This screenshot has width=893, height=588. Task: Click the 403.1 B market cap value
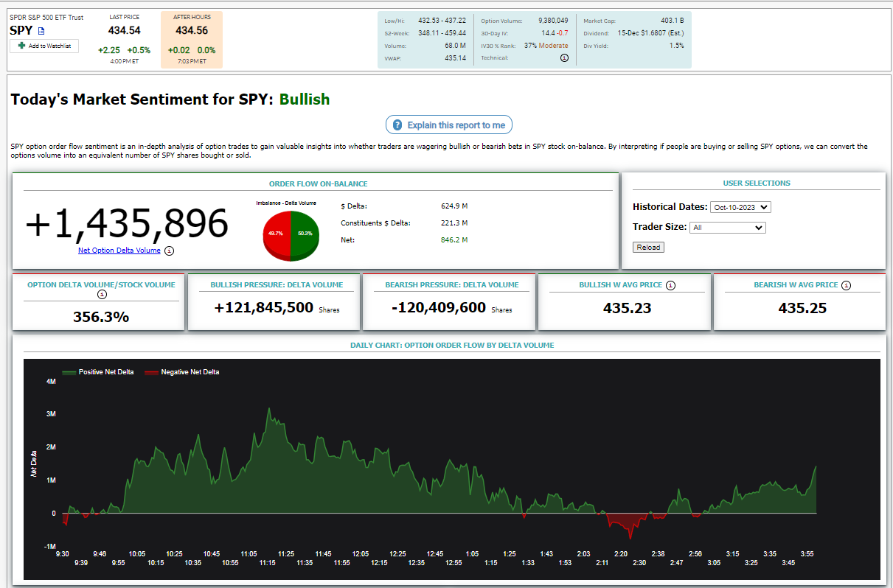tap(671, 21)
